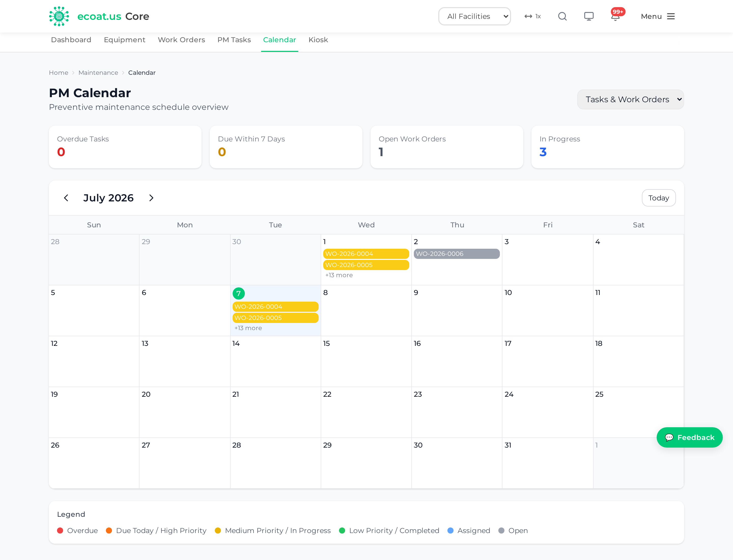
Task: Open WO-2026-0004 on July 7
Action: tap(275, 307)
